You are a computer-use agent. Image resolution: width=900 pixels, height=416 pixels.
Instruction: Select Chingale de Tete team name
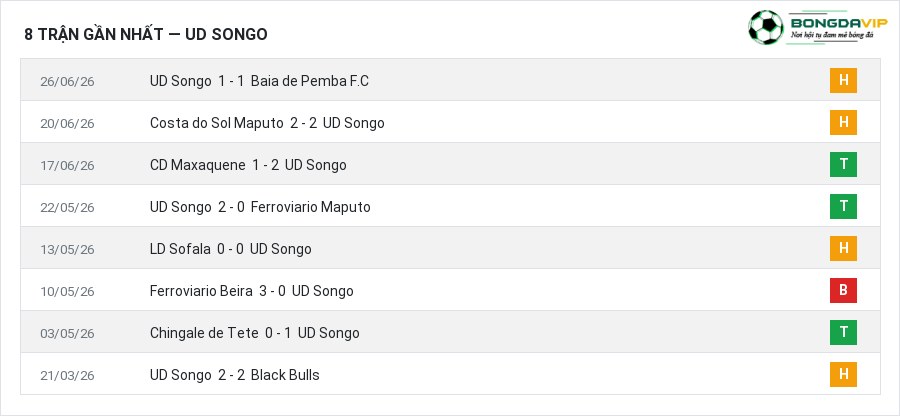click(x=204, y=333)
